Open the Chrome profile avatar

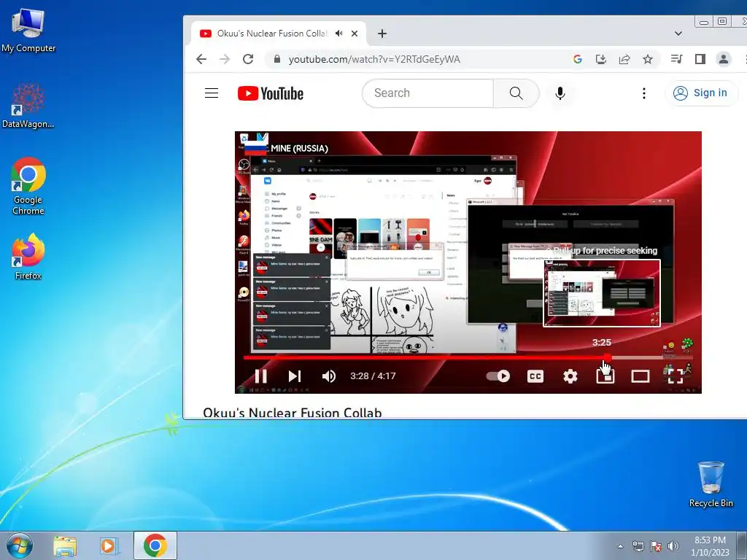coord(723,59)
